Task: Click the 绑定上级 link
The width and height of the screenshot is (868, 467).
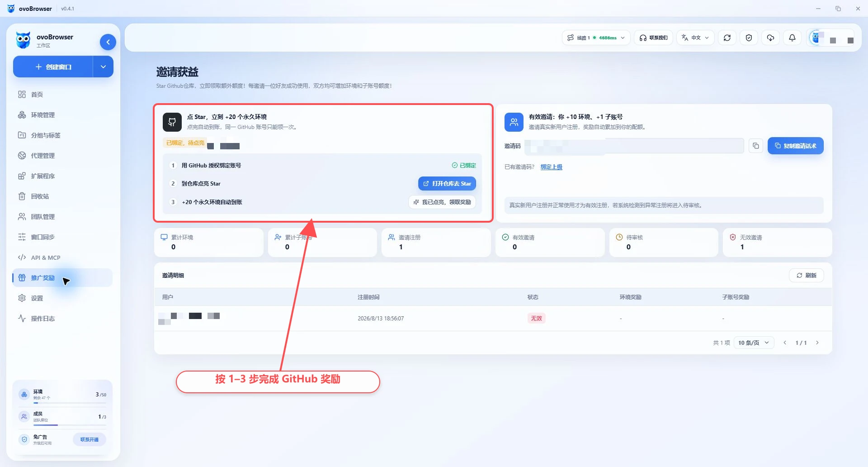Action: [x=551, y=167]
